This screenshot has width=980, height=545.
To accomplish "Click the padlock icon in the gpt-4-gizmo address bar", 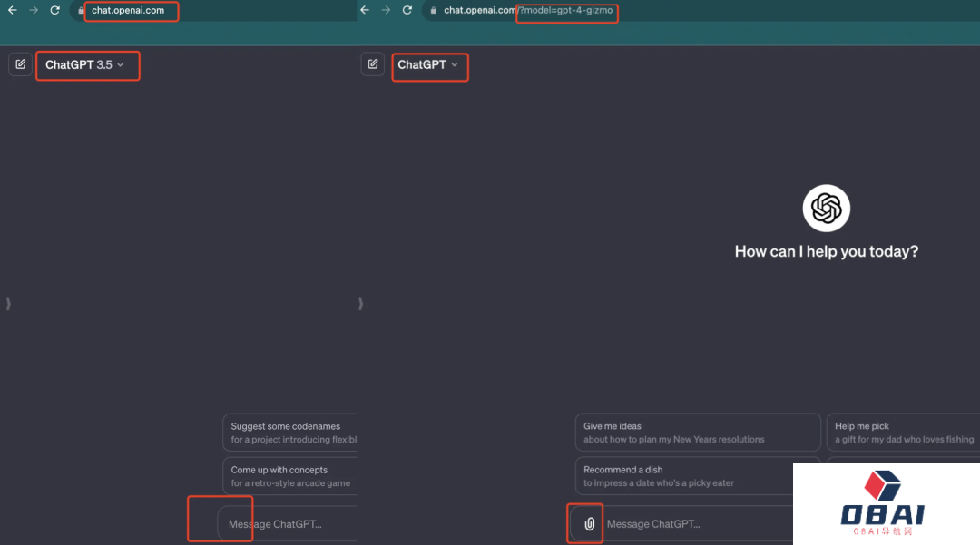I will 433,11.
